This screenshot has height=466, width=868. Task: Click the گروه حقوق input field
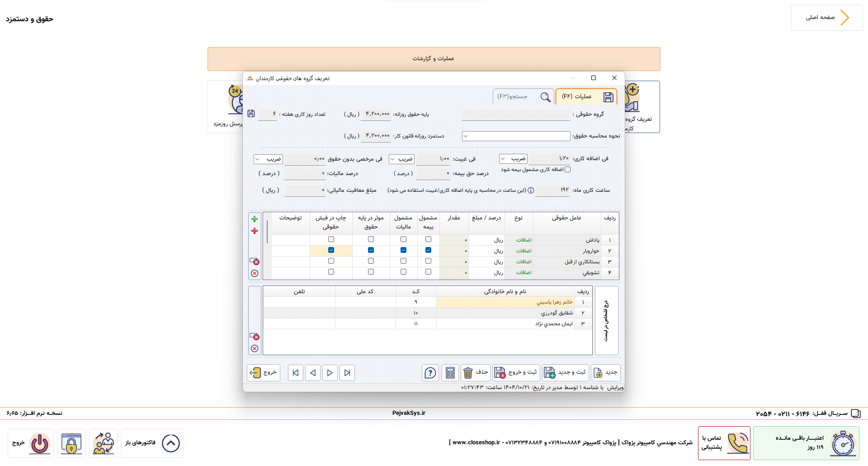(516, 115)
